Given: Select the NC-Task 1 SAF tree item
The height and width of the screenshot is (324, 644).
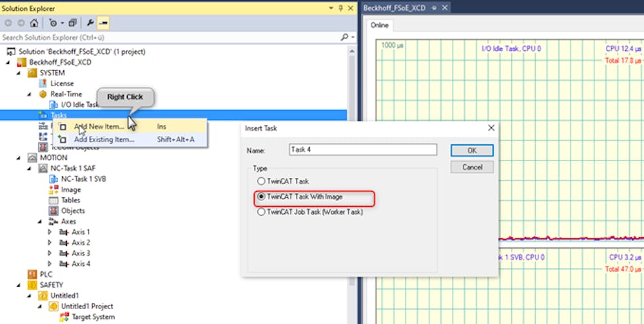Looking at the screenshot, I should pyautogui.click(x=73, y=168).
